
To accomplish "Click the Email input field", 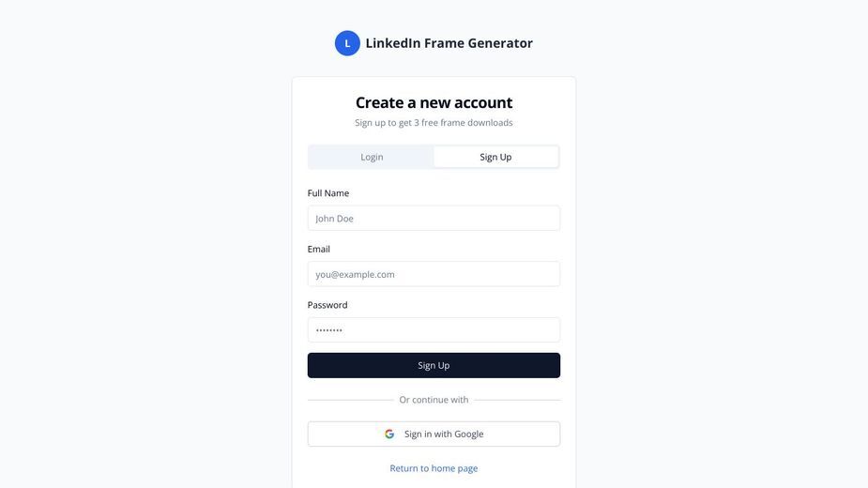I will (x=434, y=274).
